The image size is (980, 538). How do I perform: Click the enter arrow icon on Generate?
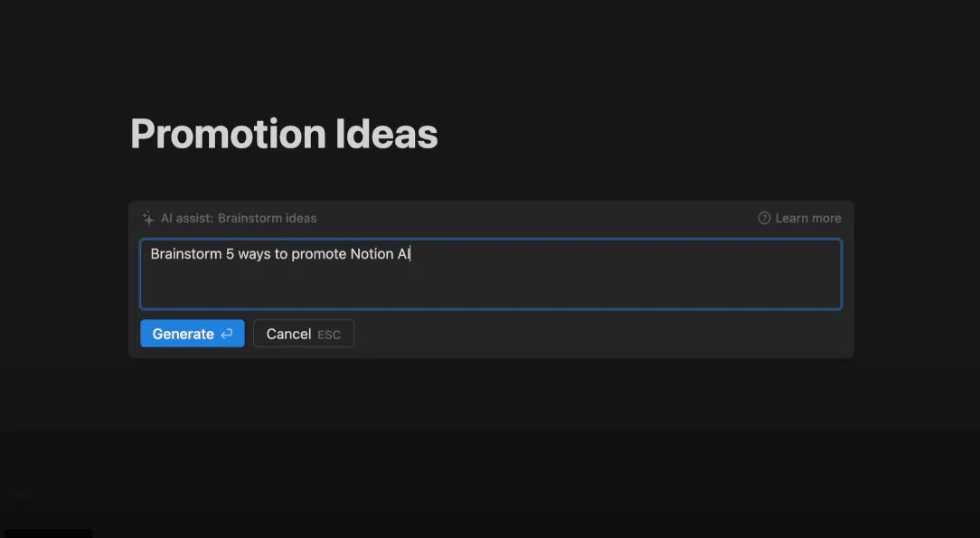(226, 335)
